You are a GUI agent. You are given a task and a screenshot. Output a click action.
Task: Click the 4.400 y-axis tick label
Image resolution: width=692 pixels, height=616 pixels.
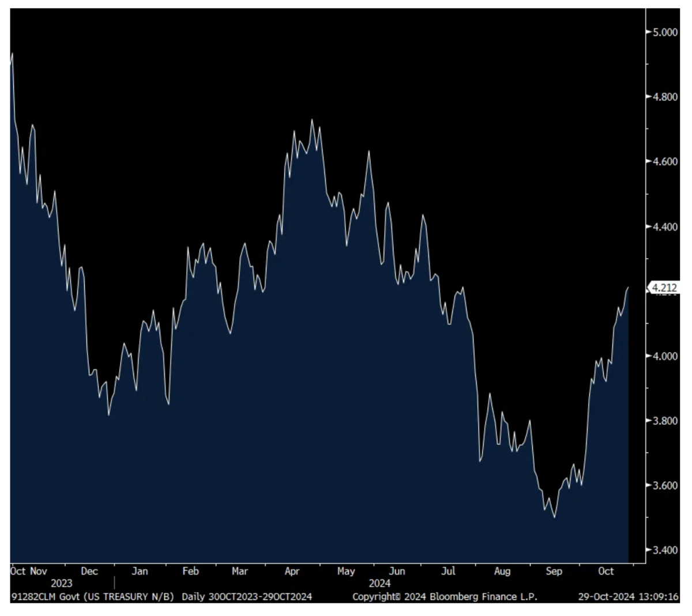665,227
